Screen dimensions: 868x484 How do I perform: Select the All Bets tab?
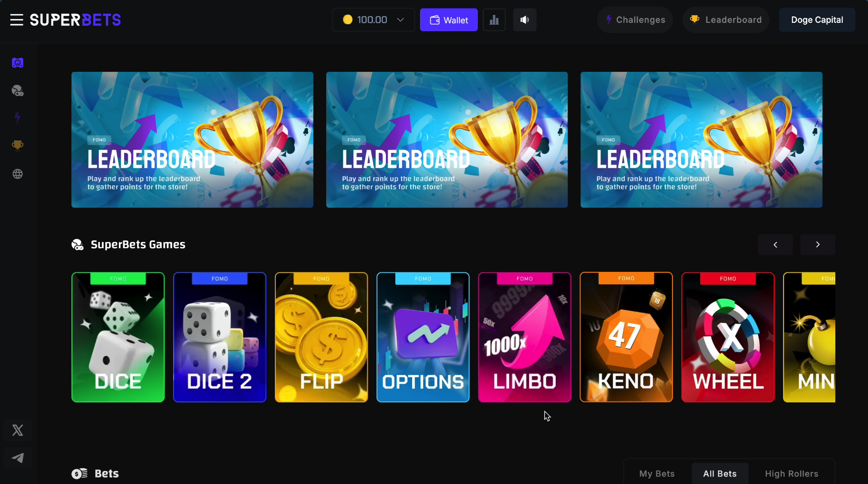point(720,474)
